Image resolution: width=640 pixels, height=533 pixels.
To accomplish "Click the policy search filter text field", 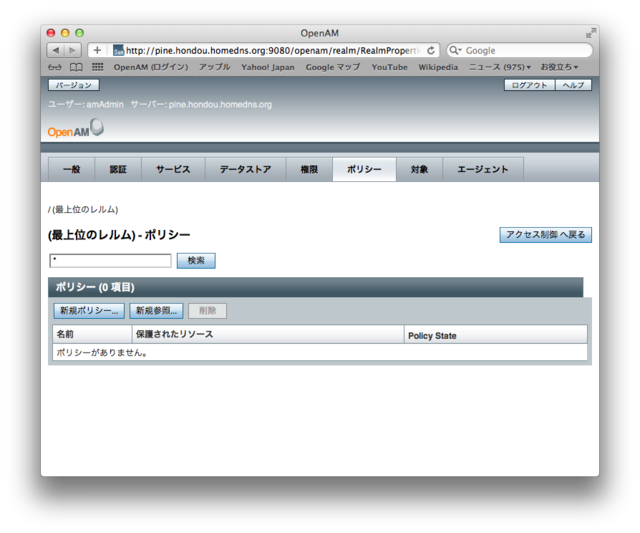I will [110, 260].
